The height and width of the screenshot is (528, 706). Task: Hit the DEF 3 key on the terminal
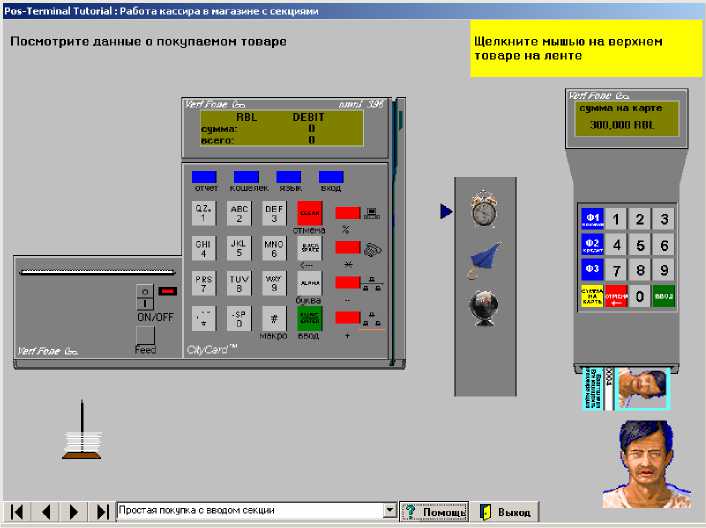274,213
